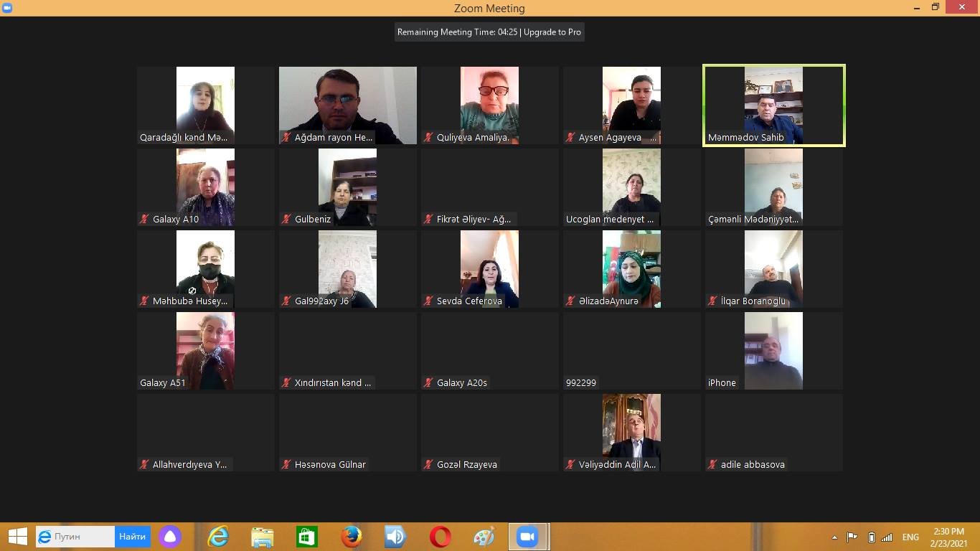This screenshot has width=980, height=551.
Task: Click the Zoom taskbar button
Action: (529, 537)
